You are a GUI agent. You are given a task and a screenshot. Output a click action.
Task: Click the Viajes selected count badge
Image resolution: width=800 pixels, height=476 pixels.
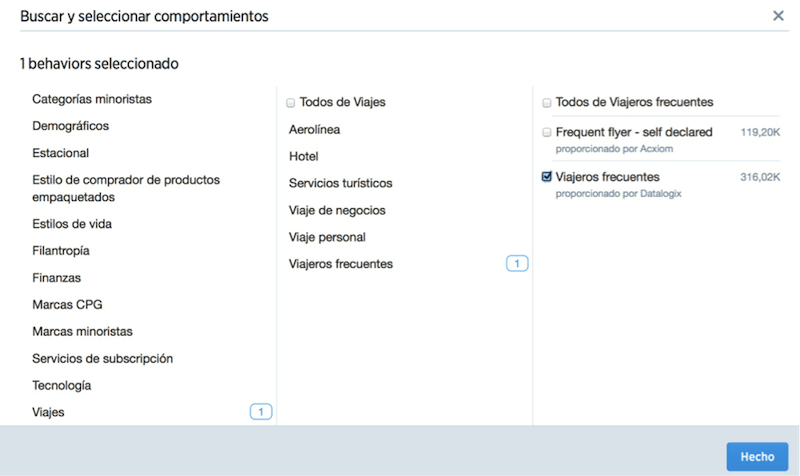pos(260,412)
